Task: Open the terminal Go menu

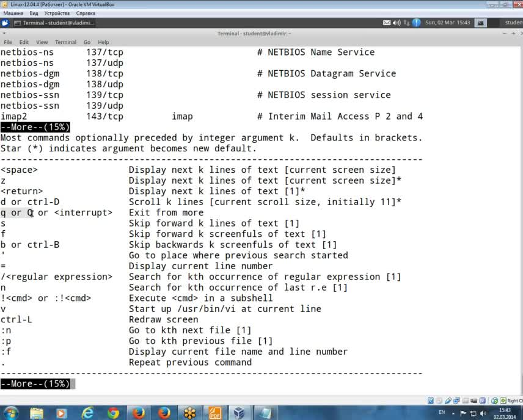Action: (87, 42)
